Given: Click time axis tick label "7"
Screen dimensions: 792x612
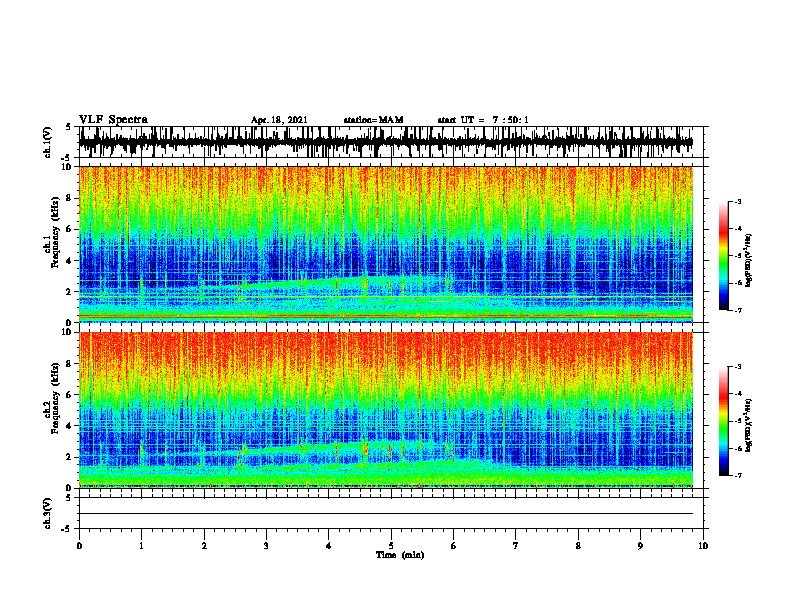Looking at the screenshot, I should (x=516, y=546).
